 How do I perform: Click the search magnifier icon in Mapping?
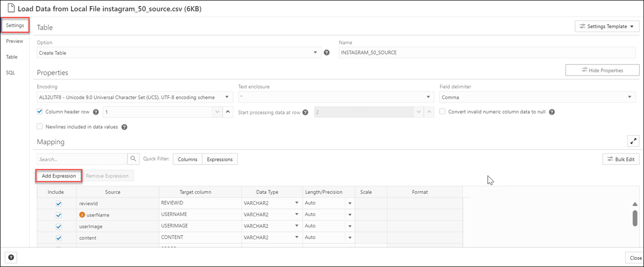(133, 159)
